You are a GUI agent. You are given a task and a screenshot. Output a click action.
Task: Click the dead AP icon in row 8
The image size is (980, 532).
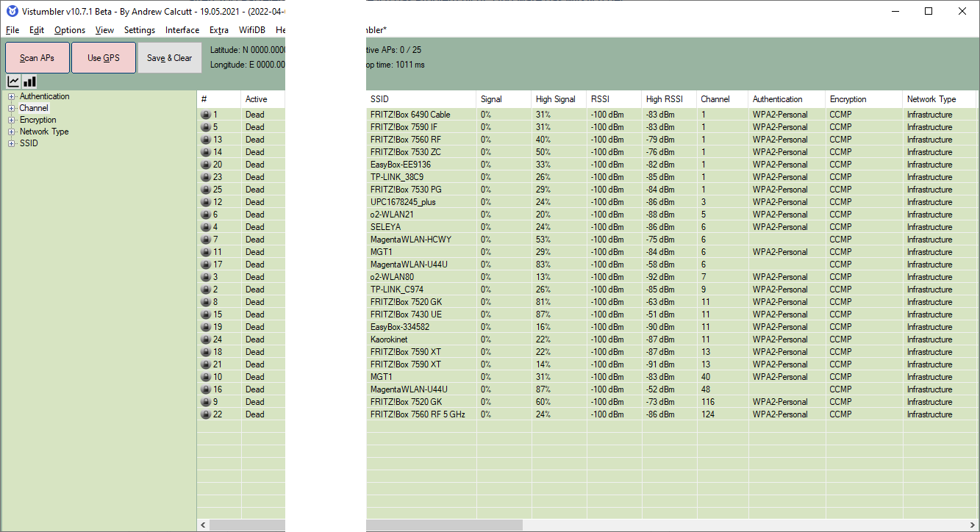pyautogui.click(x=206, y=302)
